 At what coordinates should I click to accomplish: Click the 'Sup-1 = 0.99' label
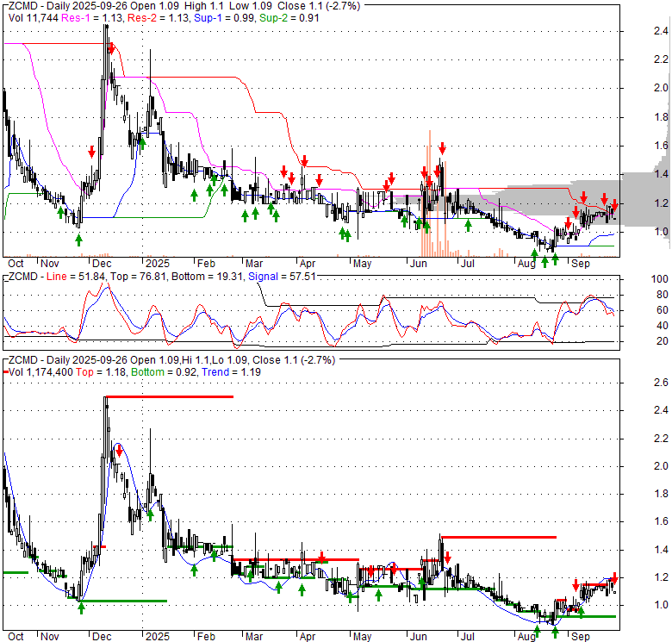[225, 18]
